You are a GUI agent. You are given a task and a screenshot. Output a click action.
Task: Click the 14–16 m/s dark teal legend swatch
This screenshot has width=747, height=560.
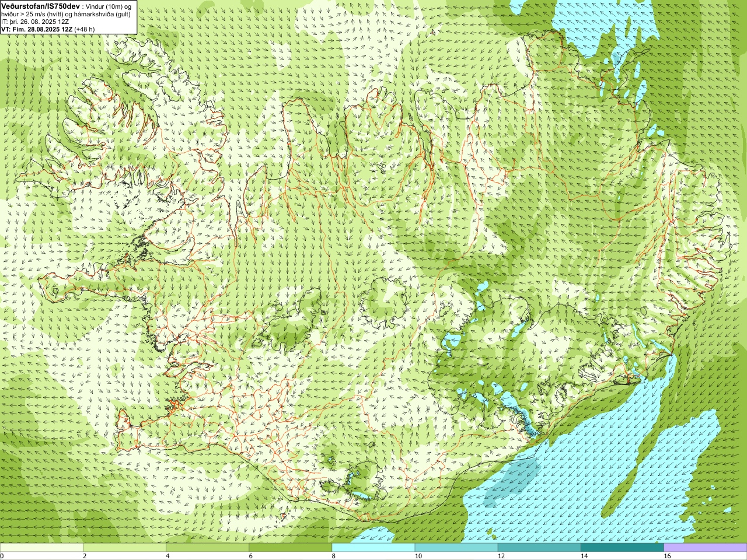click(x=622, y=548)
